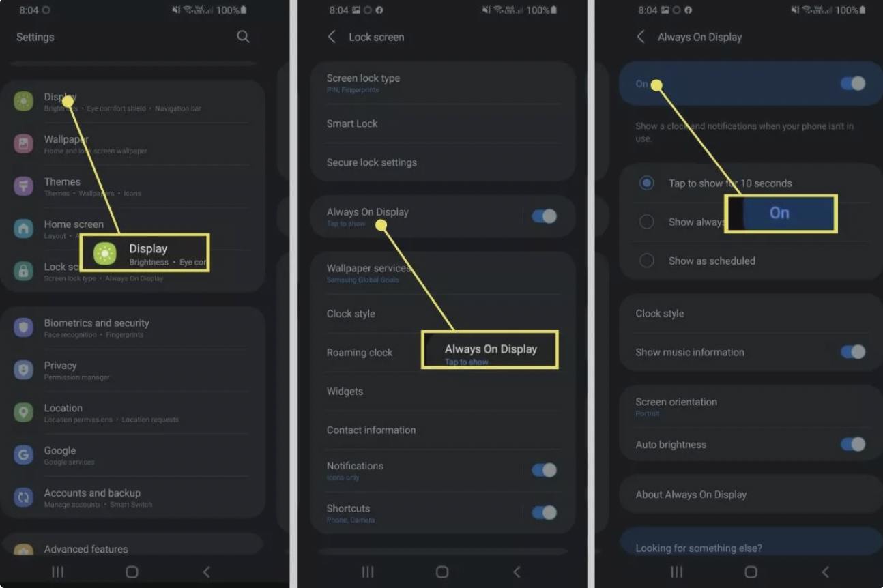This screenshot has height=588, width=883.
Task: Tap the Biometrics and security shield icon
Action: (x=24, y=328)
